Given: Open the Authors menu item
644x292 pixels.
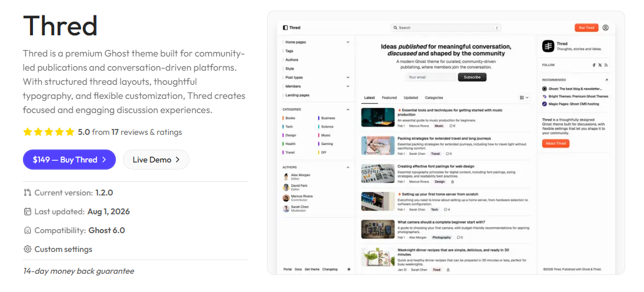Looking at the screenshot, I should pos(292,59).
